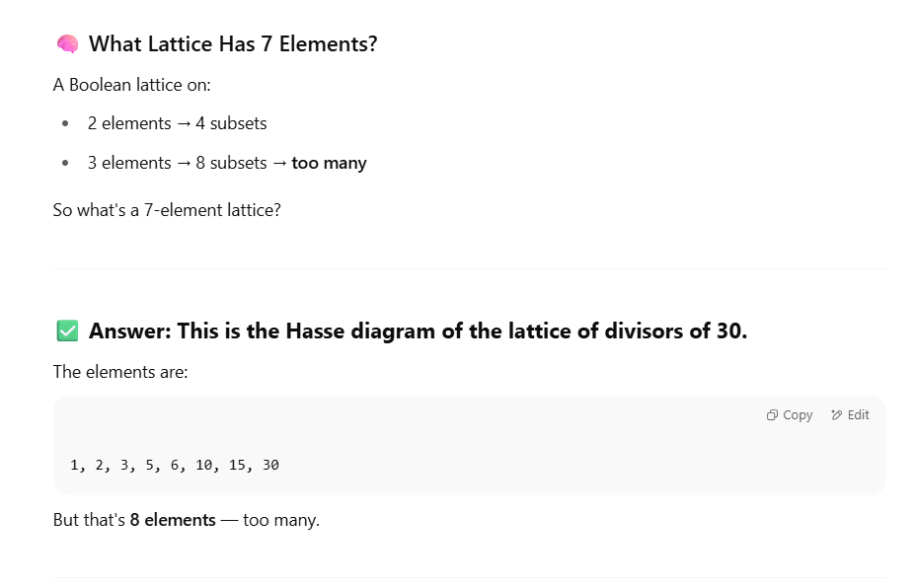Viewport: 915px width, 588px height.
Task: Click '8 subsets' in the second bullet
Action: tap(231, 163)
